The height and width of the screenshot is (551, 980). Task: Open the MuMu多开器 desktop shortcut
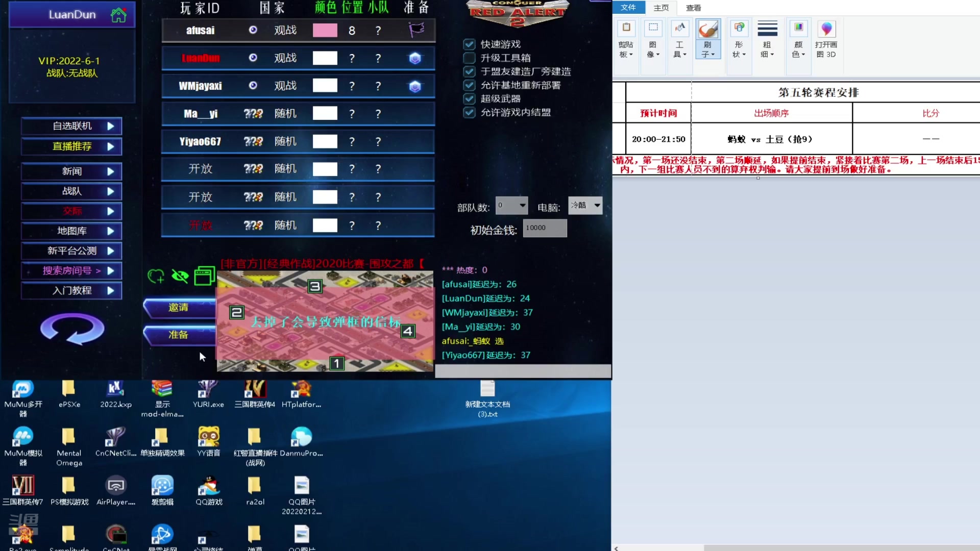click(x=23, y=398)
